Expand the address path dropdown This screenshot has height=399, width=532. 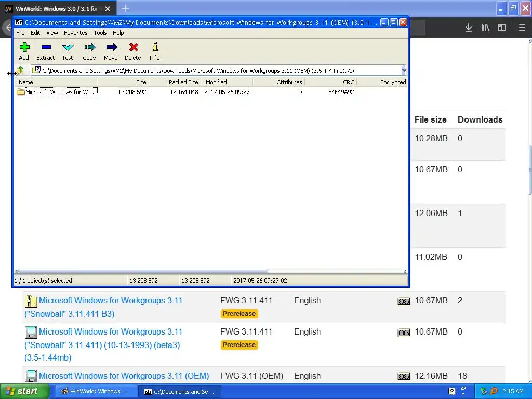pyautogui.click(x=403, y=70)
